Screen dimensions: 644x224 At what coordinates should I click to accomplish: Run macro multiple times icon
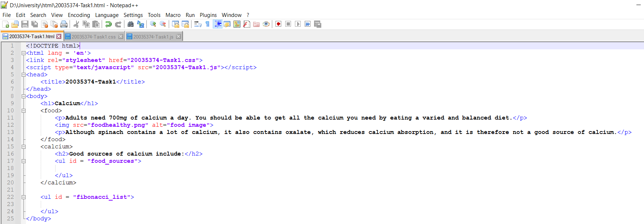pos(308,24)
